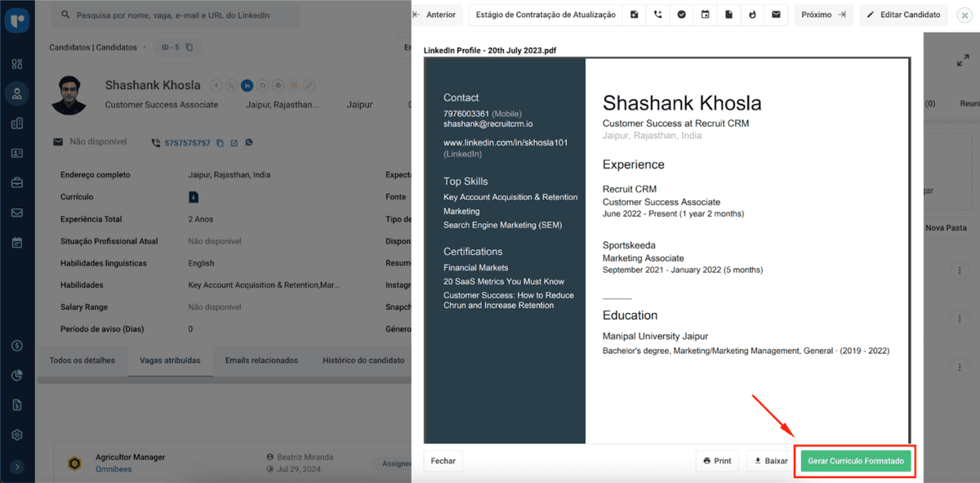Close the candidate panel with X button
Screen dimensions: 980x483
(x=964, y=15)
